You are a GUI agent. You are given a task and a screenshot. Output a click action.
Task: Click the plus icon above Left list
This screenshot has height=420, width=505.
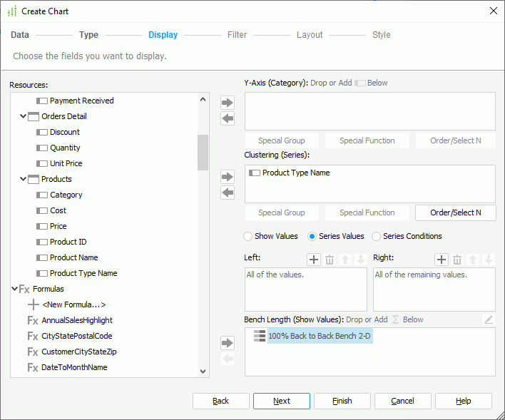pos(314,260)
